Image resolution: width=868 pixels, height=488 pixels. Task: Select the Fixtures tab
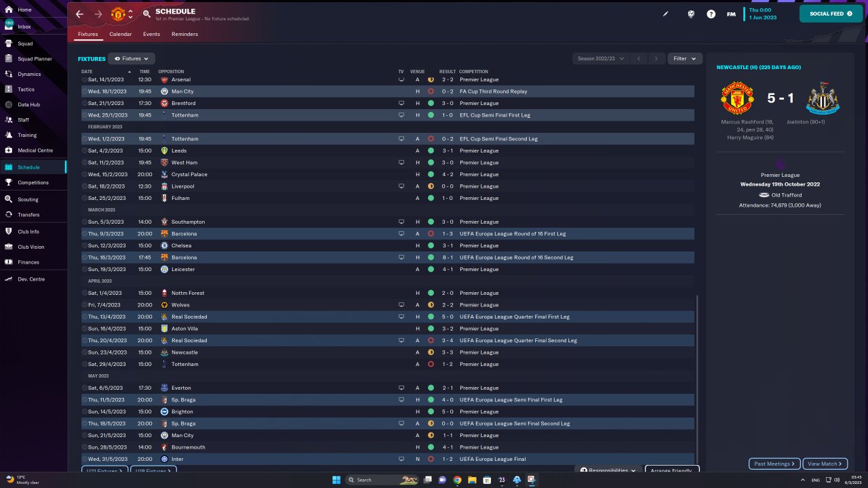point(87,34)
